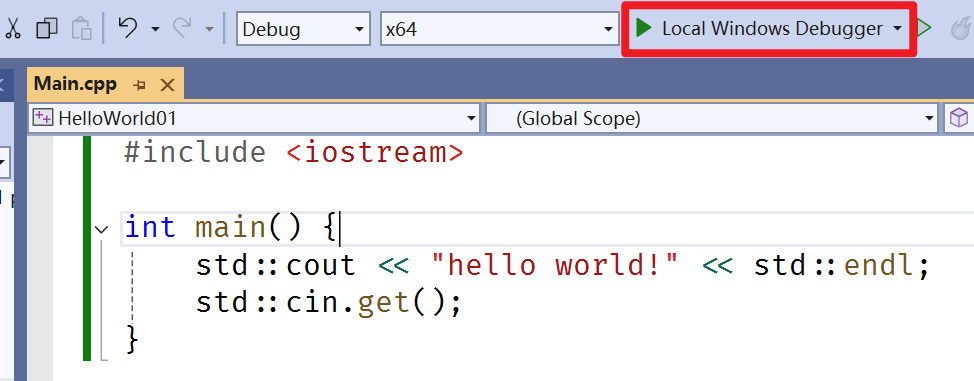Viewport: 974px width, 381px height.
Task: Click the Paste clipboard icon
Action: tap(82, 29)
